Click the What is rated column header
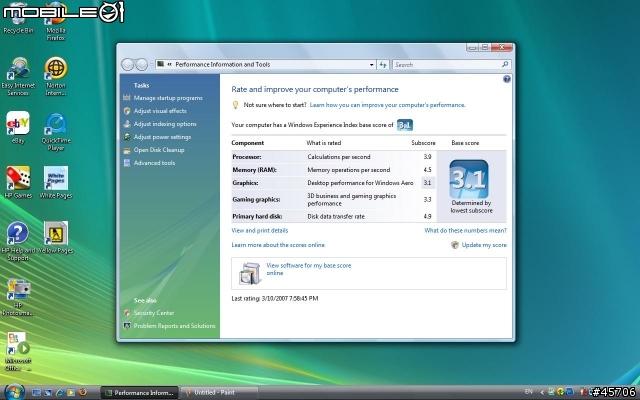Screen dimensions: 640x400 [324, 143]
